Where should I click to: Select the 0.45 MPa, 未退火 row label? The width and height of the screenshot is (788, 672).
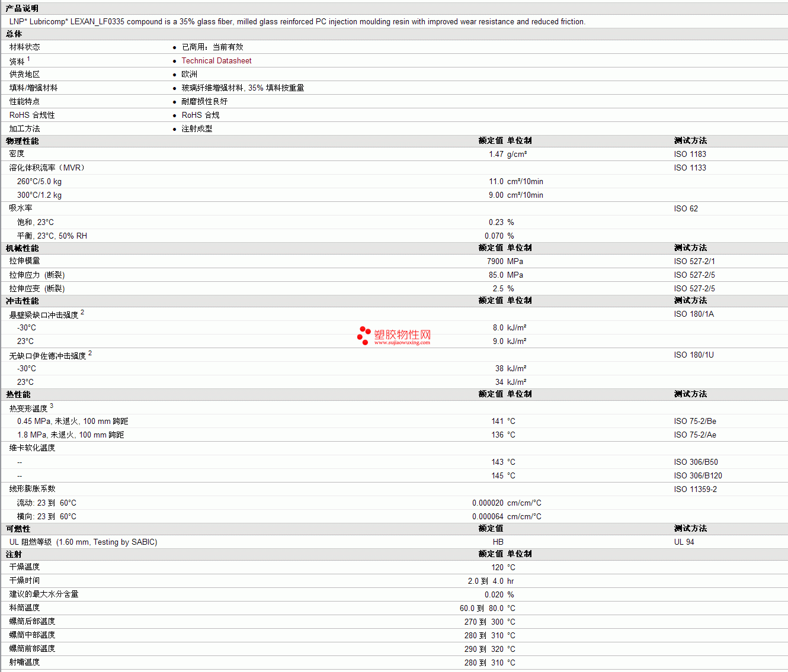coord(72,421)
